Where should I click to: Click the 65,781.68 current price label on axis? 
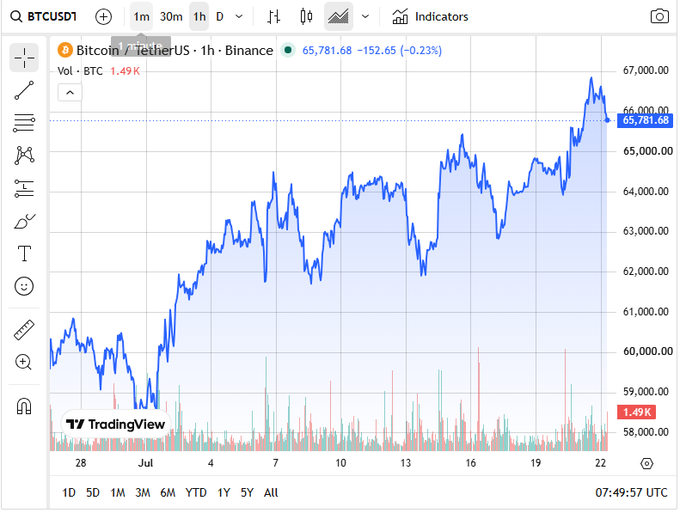click(x=645, y=120)
